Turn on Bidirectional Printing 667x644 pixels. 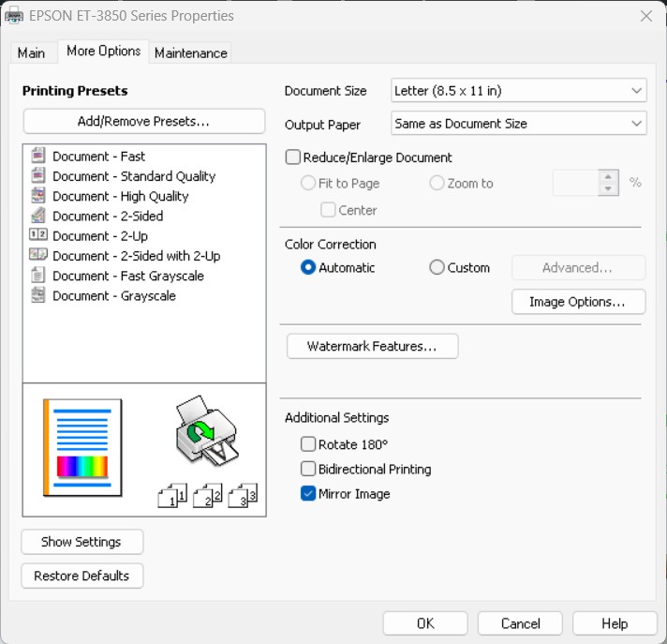click(x=308, y=469)
